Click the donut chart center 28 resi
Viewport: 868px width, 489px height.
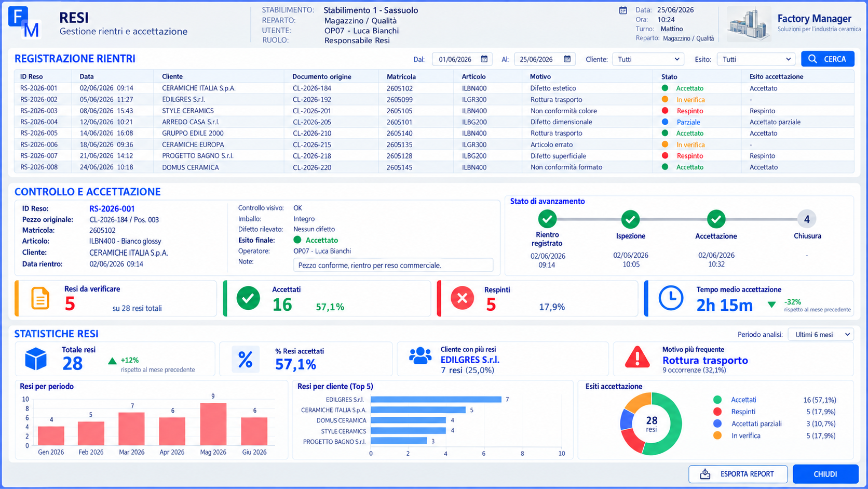pyautogui.click(x=652, y=424)
